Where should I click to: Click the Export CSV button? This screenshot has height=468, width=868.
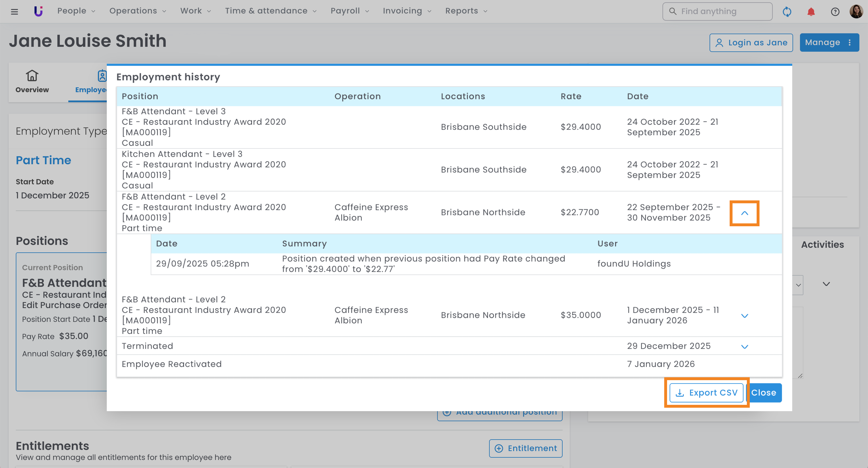(x=706, y=393)
